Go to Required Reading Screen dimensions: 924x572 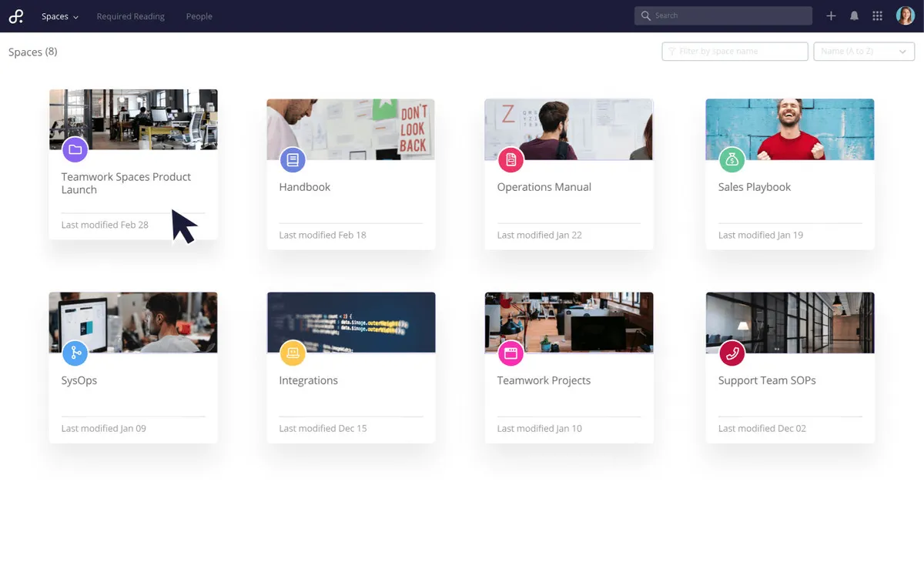click(x=131, y=16)
